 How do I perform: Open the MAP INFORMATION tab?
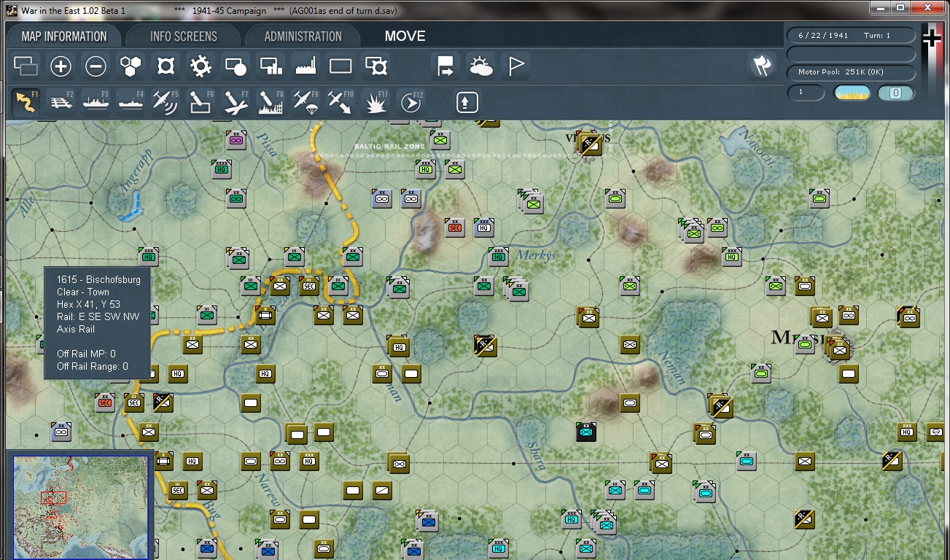coord(63,36)
